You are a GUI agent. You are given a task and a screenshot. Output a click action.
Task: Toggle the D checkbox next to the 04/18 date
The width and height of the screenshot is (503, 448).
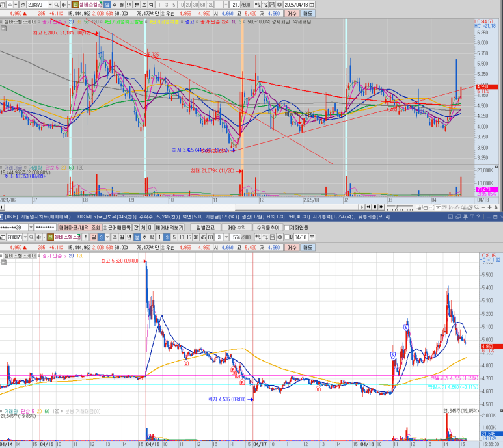287,237
